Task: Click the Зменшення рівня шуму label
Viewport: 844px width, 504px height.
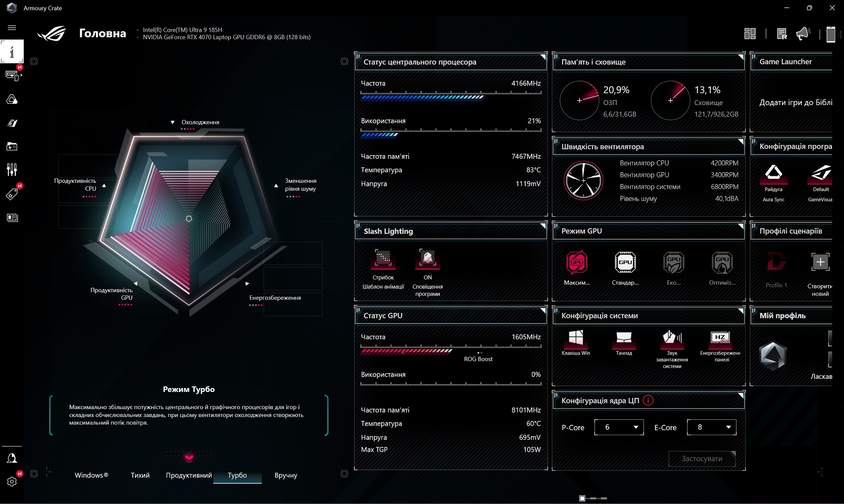Action: (x=301, y=185)
